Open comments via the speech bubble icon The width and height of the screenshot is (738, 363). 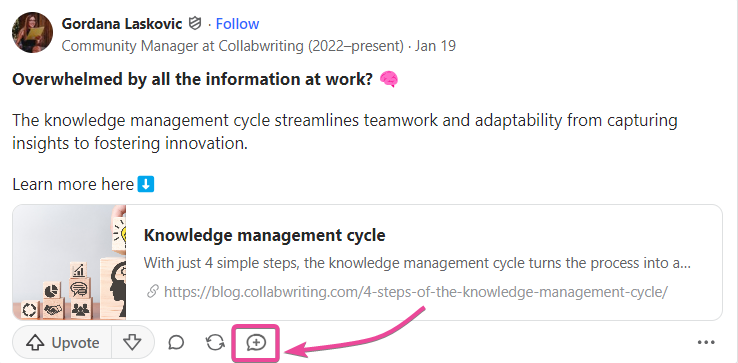pyautogui.click(x=176, y=342)
